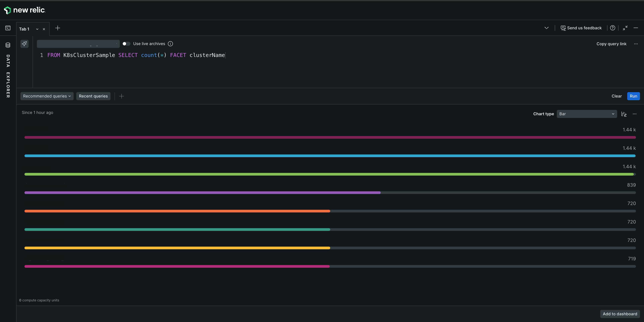The height and width of the screenshot is (322, 644).
Task: Open chart options ellipsis menu
Action: [x=634, y=114]
